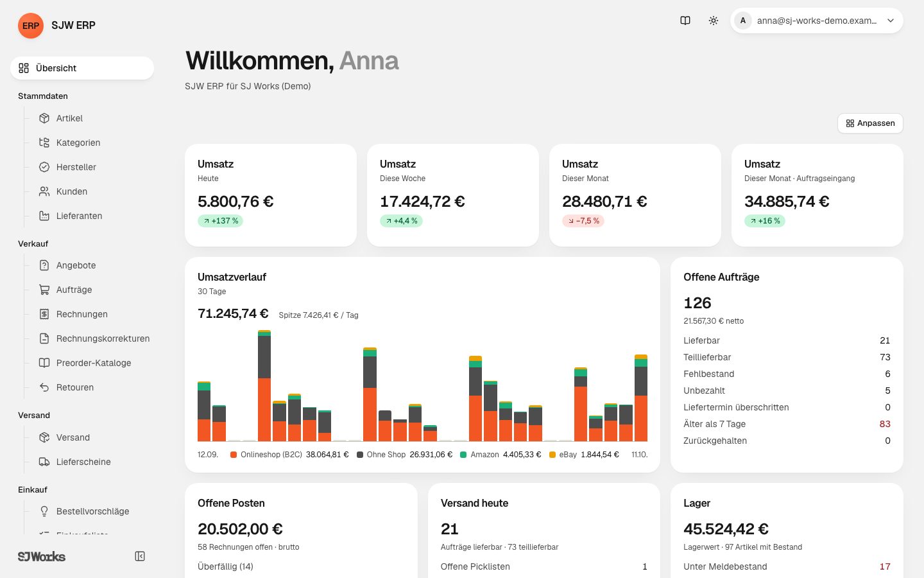Click the Artikel box icon in sidebar
This screenshot has width=924, height=578.
(x=44, y=118)
